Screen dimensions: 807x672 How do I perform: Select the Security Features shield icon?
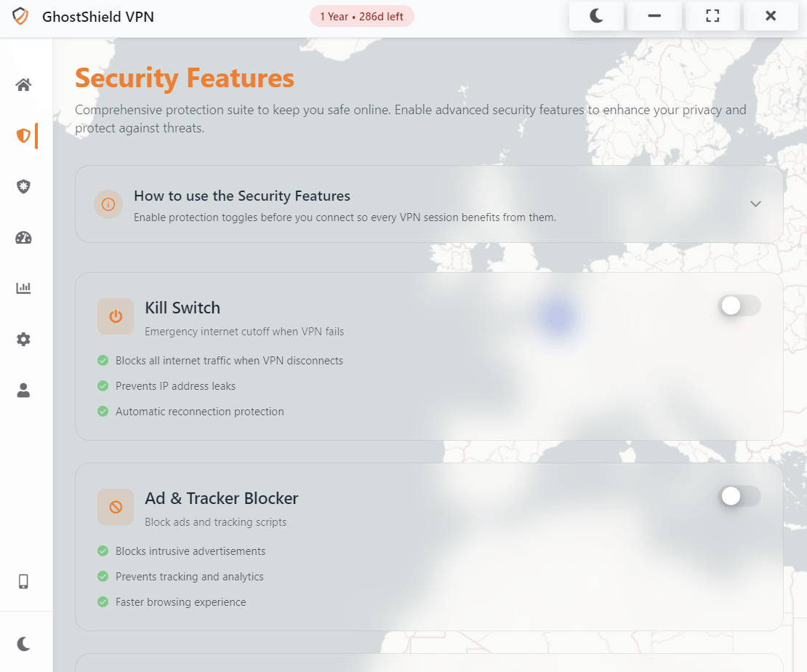pos(23,135)
